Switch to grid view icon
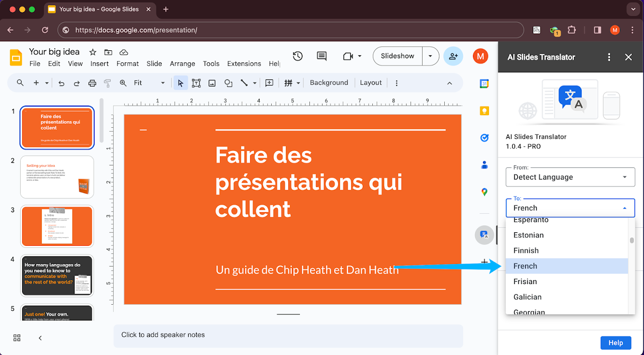This screenshot has height=355, width=644. click(17, 338)
